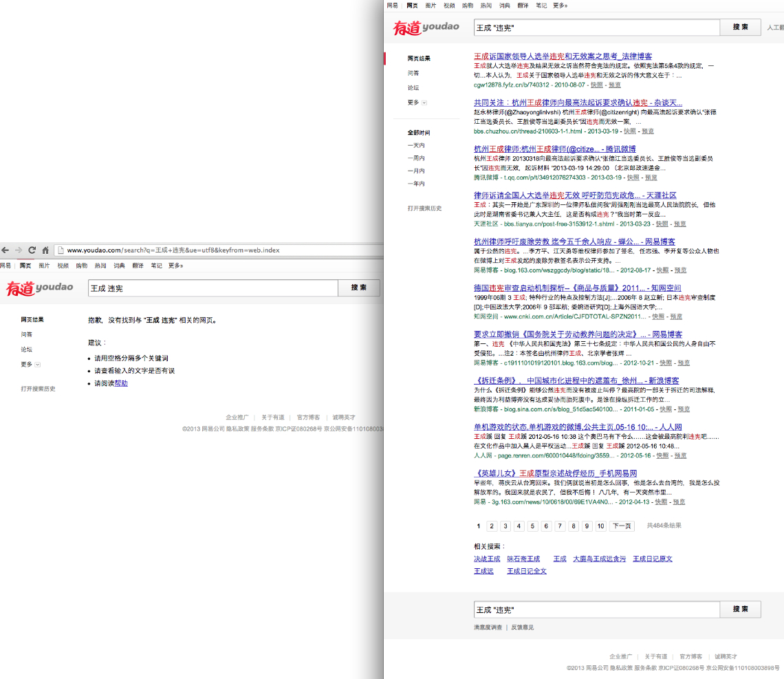
Task: Select 热闻 in the right window top navigation
Action: pos(486,6)
